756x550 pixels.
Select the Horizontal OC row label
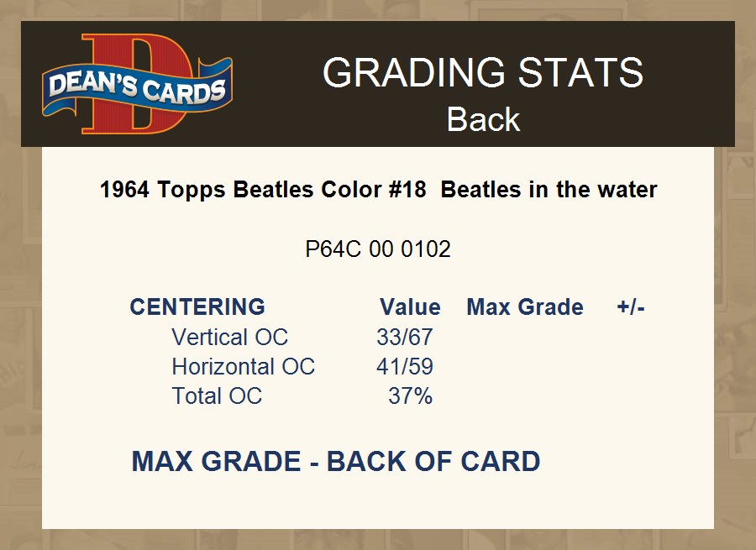point(243,367)
